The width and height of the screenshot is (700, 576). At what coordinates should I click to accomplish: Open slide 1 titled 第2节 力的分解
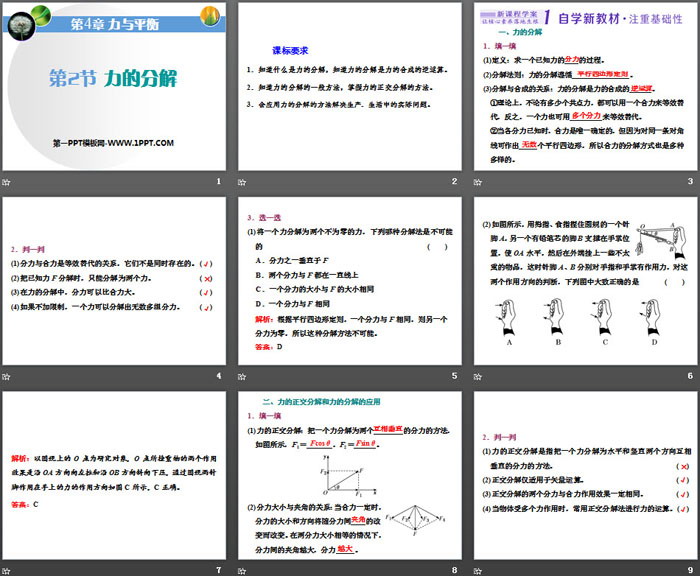(x=114, y=87)
